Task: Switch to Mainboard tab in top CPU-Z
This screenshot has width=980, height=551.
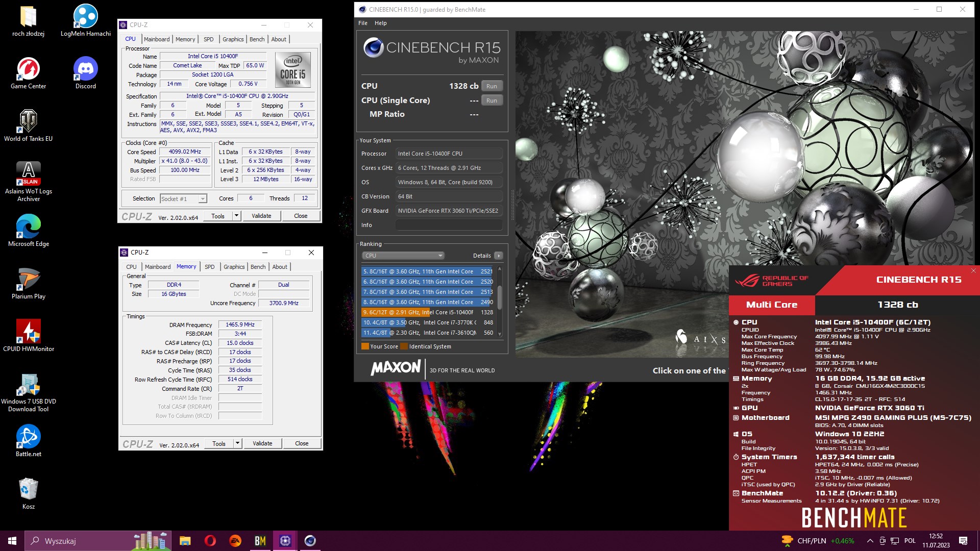Action: (x=157, y=39)
